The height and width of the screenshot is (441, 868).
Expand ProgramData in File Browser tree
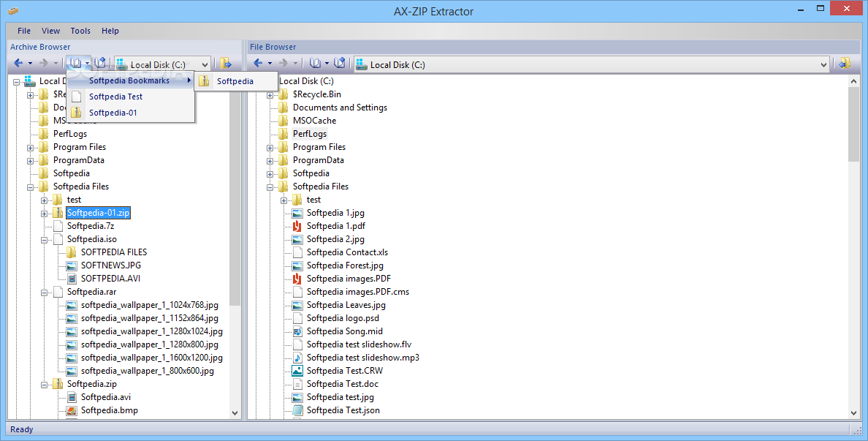[270, 161]
